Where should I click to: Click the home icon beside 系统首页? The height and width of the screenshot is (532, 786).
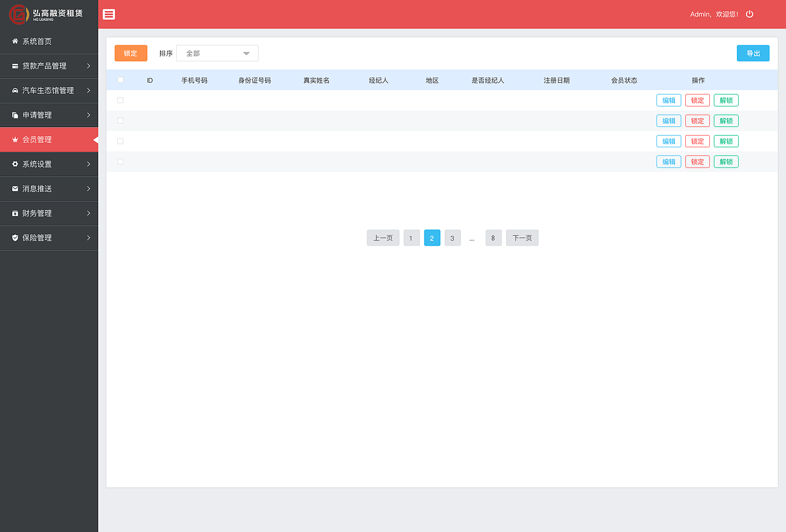click(15, 41)
